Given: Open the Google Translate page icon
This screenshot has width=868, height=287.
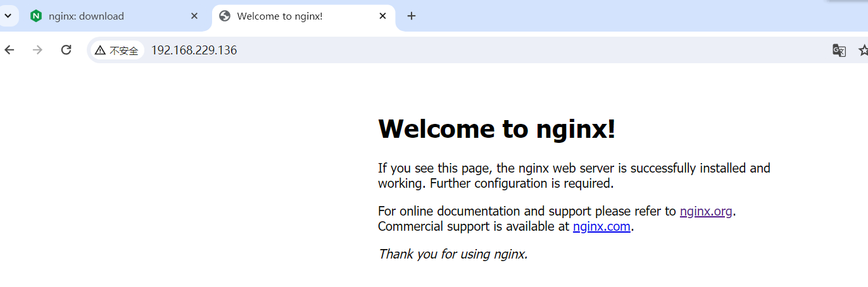Looking at the screenshot, I should coord(839,51).
